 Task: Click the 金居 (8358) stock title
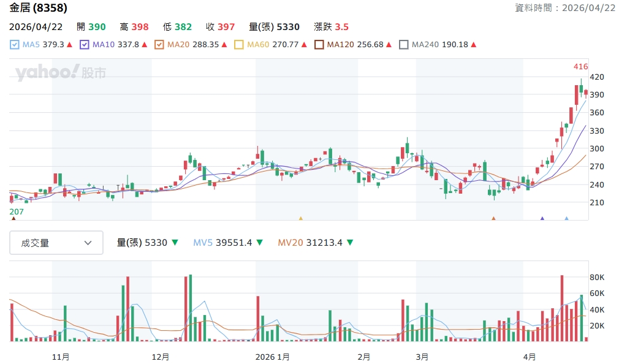point(38,8)
